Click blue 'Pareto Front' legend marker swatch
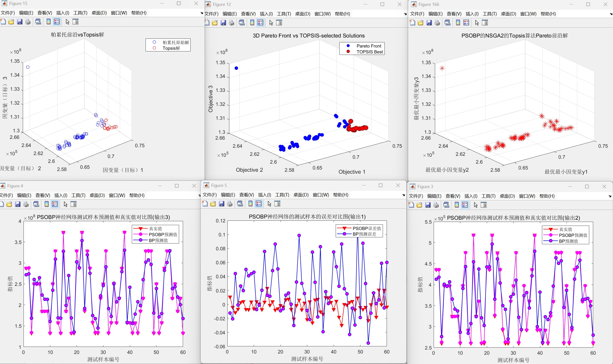Viewport: 613px width, 364px height. point(348,46)
